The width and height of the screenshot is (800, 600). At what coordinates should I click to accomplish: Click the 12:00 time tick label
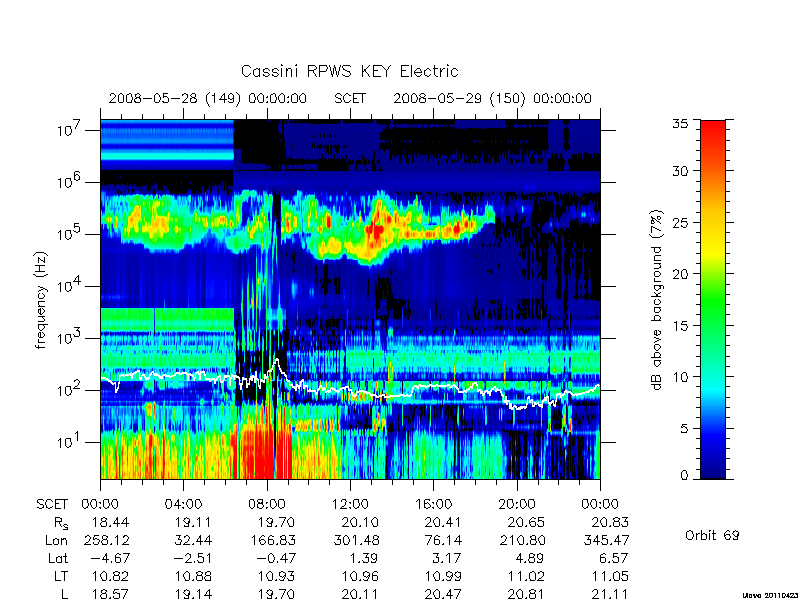(x=350, y=505)
